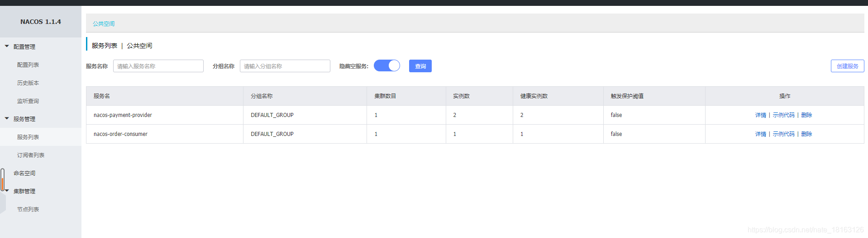Focus the 服务名称 input field
Image resolution: width=868 pixels, height=238 pixels.
click(x=158, y=66)
